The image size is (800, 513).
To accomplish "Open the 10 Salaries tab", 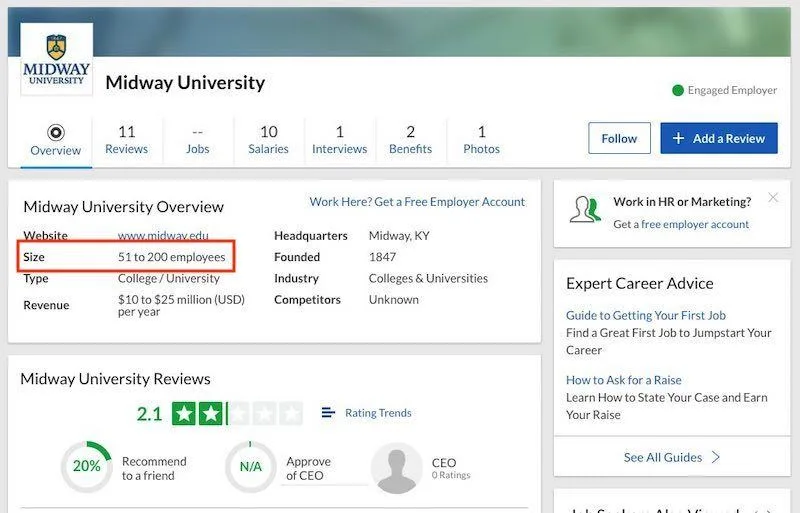I will click(x=268, y=140).
